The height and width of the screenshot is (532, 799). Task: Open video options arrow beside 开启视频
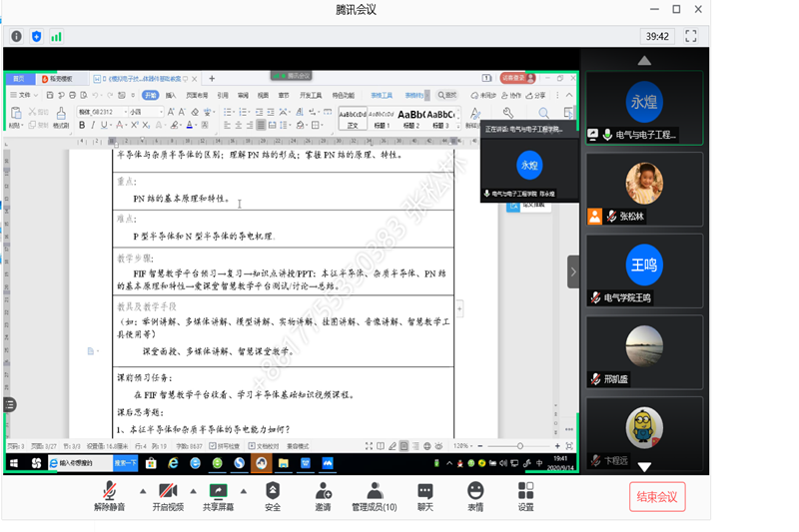(x=193, y=491)
